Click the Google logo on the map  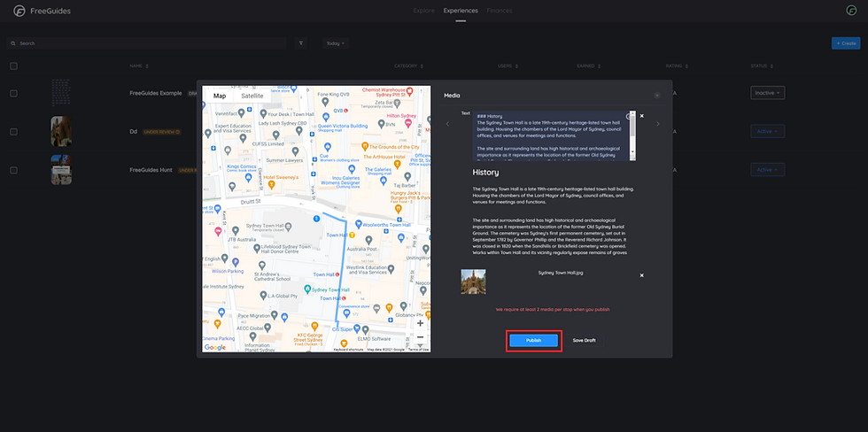(214, 347)
